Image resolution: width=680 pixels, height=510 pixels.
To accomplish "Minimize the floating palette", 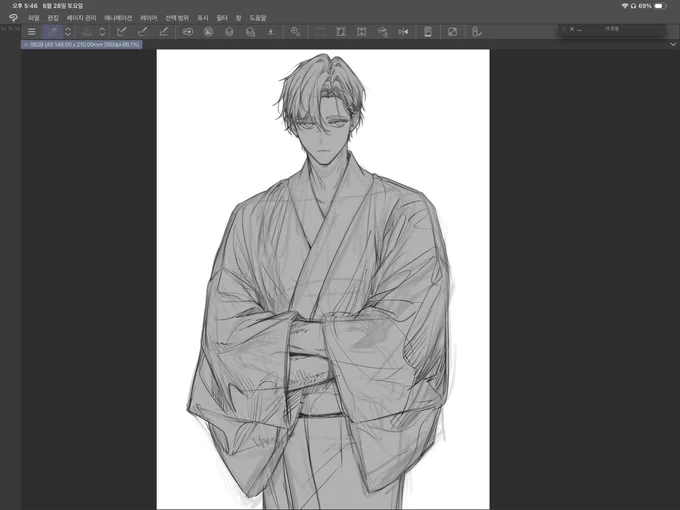I will click(x=579, y=30).
